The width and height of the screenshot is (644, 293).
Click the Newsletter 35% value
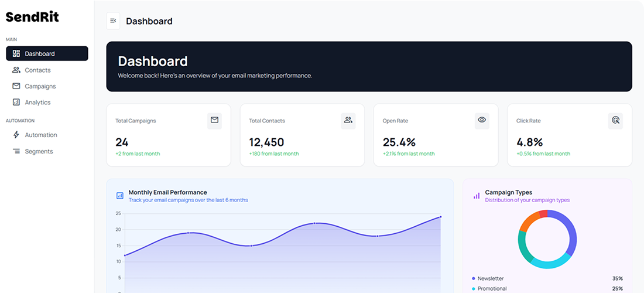[x=617, y=278]
